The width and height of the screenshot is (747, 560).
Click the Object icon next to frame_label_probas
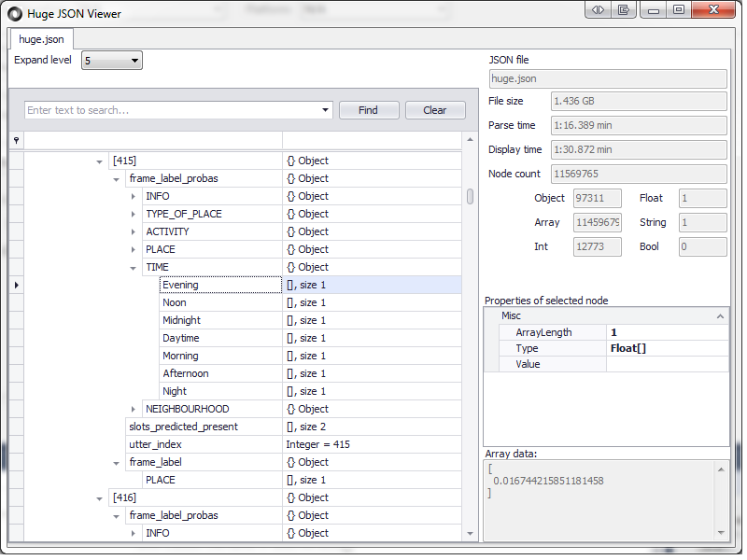click(x=290, y=178)
